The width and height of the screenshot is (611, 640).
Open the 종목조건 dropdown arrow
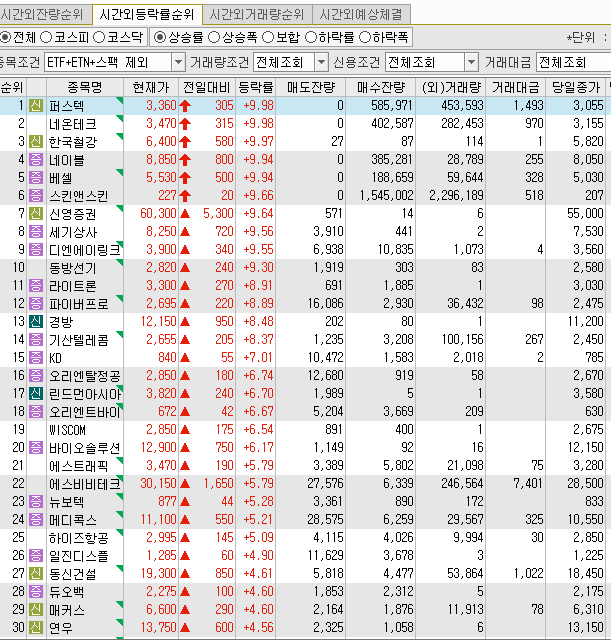pos(178,62)
